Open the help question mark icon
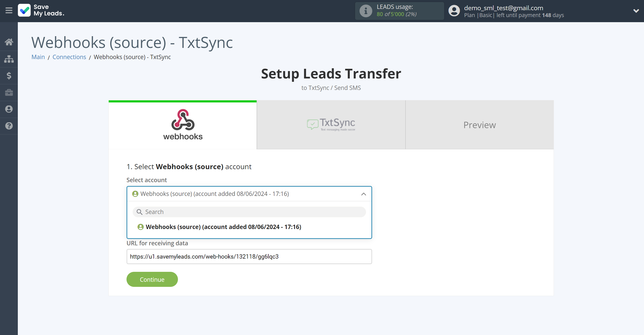The image size is (644, 335). [9, 126]
